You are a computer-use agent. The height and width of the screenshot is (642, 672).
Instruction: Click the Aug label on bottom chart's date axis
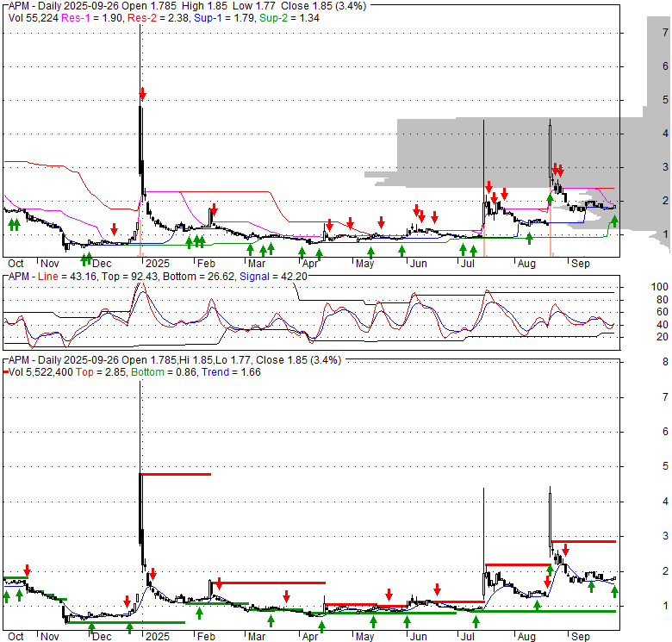(x=526, y=637)
